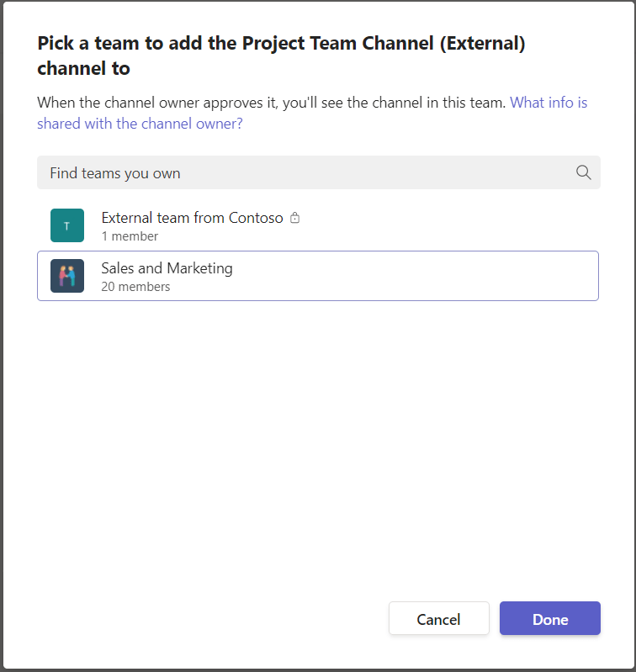This screenshot has height=672, width=636.
Task: Open the What info is shared link
Action: 549,103
